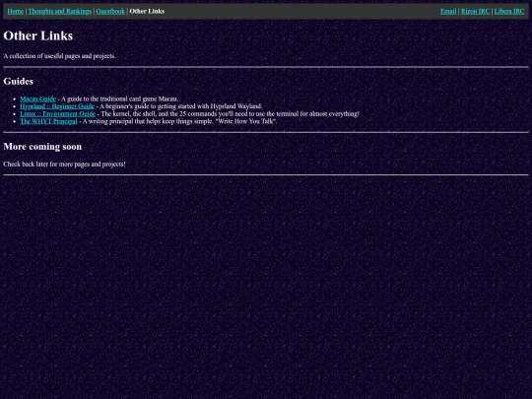Click description about getting started with Hyprland Wayland
The image size is (532, 399).
180,106
